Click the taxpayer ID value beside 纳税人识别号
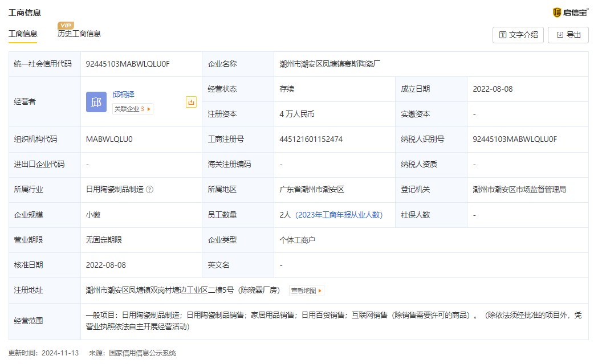 [x=515, y=140]
